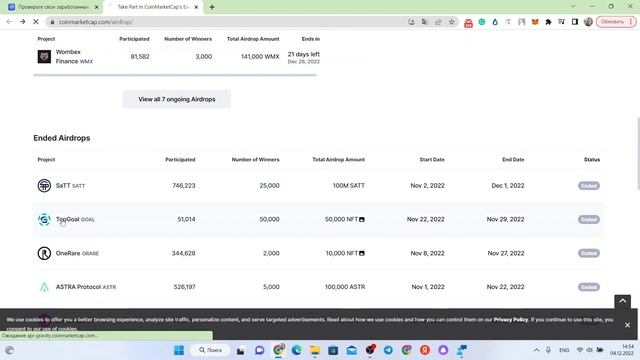
Task: Open the blue droplet extension icon
Action: coord(495,22)
